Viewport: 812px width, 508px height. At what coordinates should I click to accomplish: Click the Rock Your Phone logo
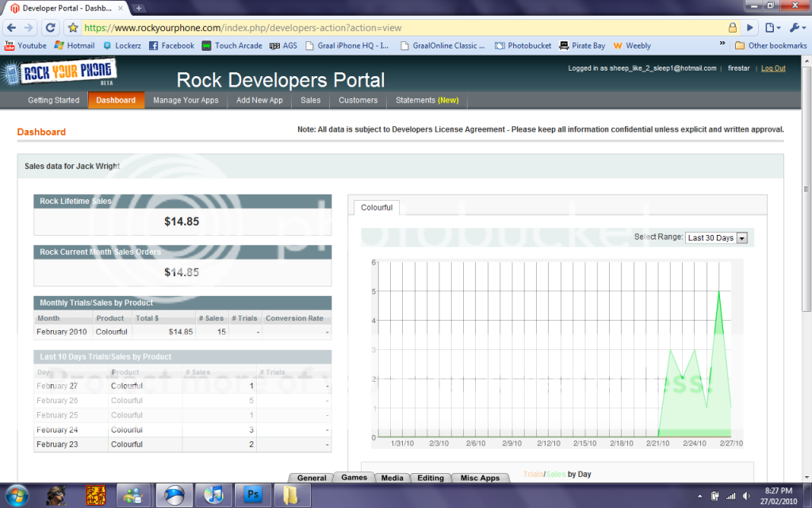(x=51, y=75)
